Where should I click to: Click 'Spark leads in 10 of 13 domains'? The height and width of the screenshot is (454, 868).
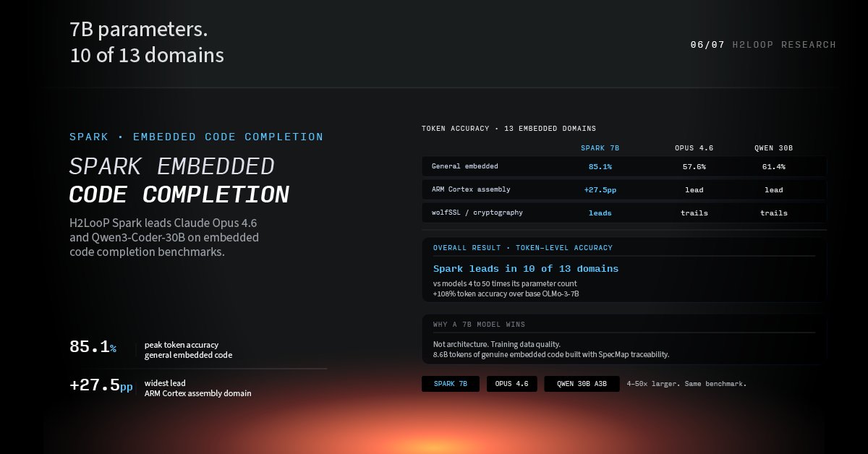click(526, 269)
